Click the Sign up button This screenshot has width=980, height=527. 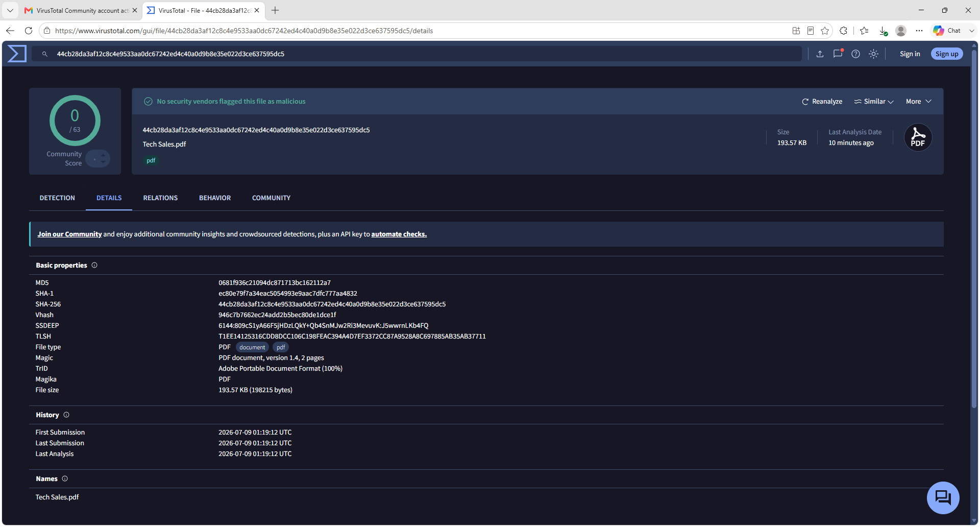point(947,54)
